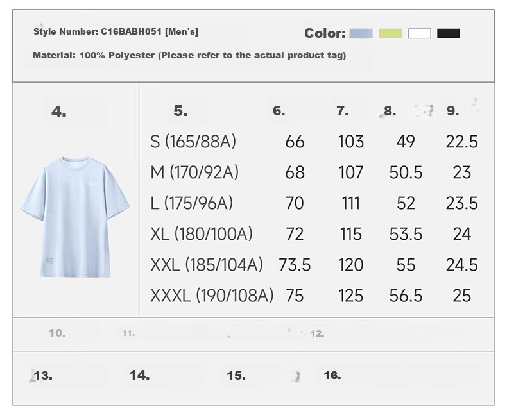Click the value 68 in the M row
This screenshot has height=420, width=507.
tap(295, 172)
